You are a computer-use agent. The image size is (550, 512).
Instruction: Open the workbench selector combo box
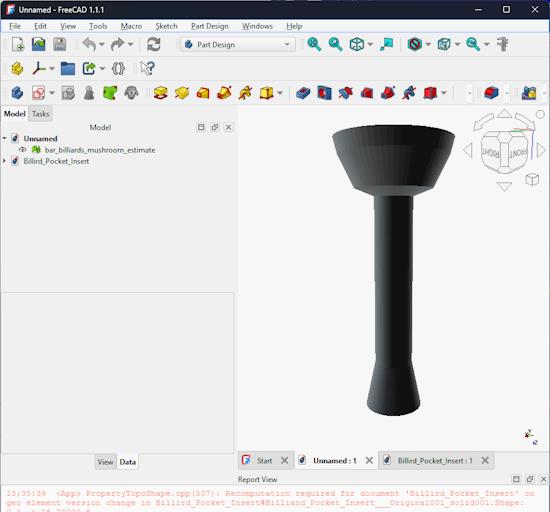tap(238, 45)
